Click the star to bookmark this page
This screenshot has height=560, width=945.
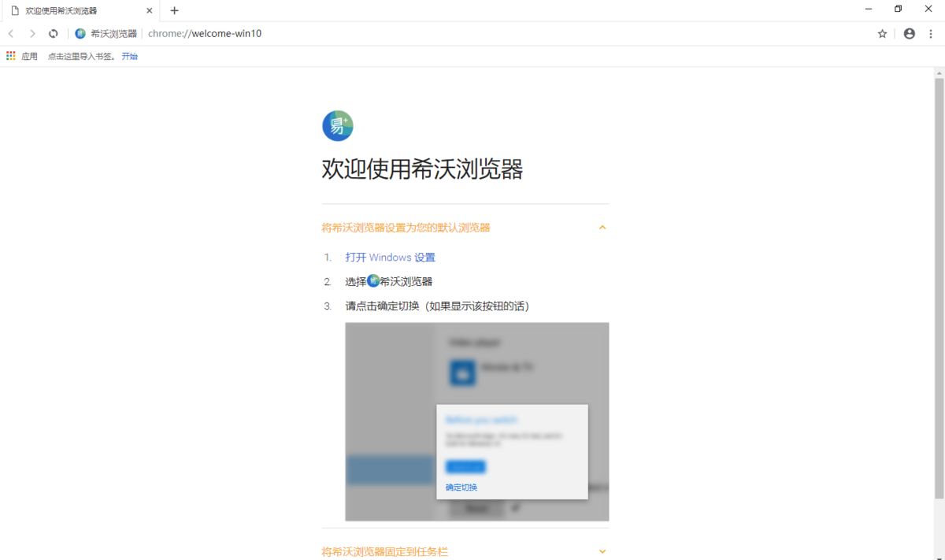[x=882, y=34]
